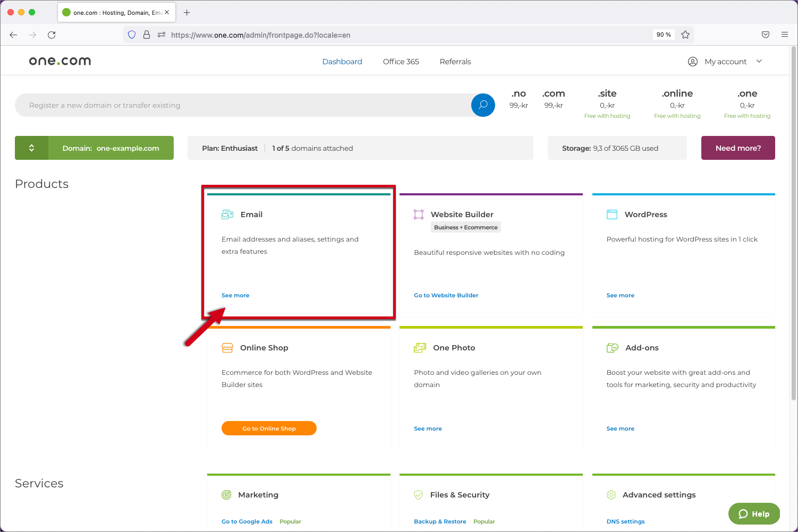Click the Website Builder icon
The width and height of the screenshot is (798, 532).
point(419,214)
